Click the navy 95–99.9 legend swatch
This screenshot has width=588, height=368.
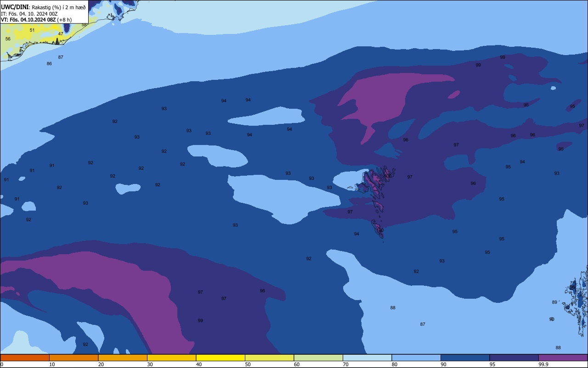coord(514,357)
